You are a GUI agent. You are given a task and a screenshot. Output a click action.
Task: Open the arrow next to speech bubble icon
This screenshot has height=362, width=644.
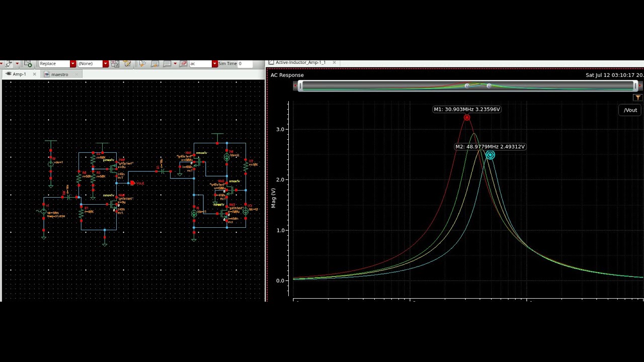pyautogui.click(x=175, y=64)
